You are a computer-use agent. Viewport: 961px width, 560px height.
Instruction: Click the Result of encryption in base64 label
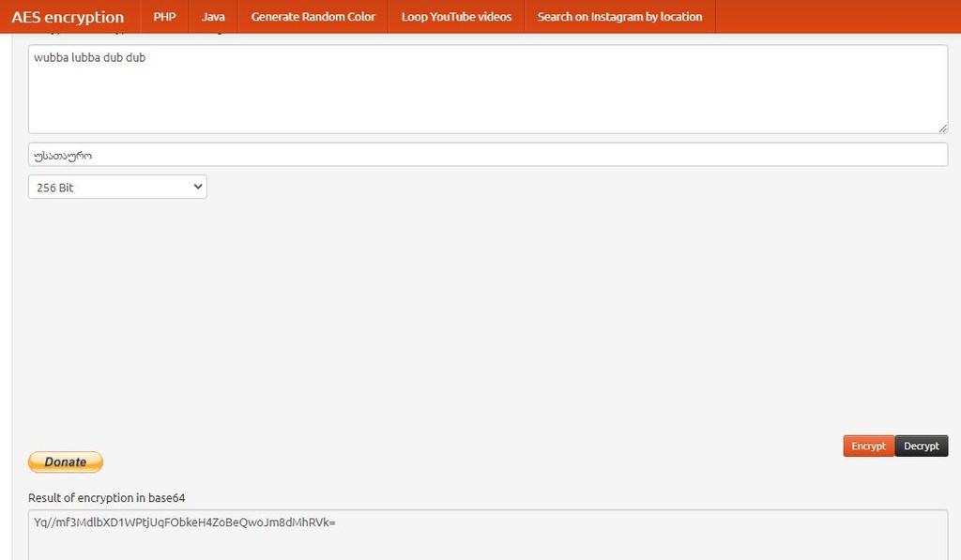click(107, 497)
